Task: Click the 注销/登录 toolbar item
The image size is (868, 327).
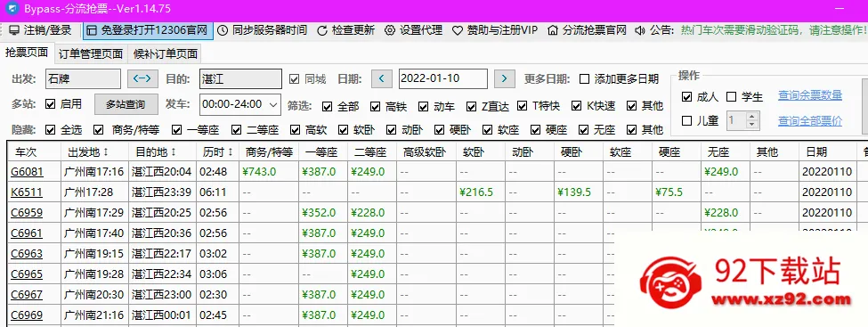Action: (x=40, y=30)
